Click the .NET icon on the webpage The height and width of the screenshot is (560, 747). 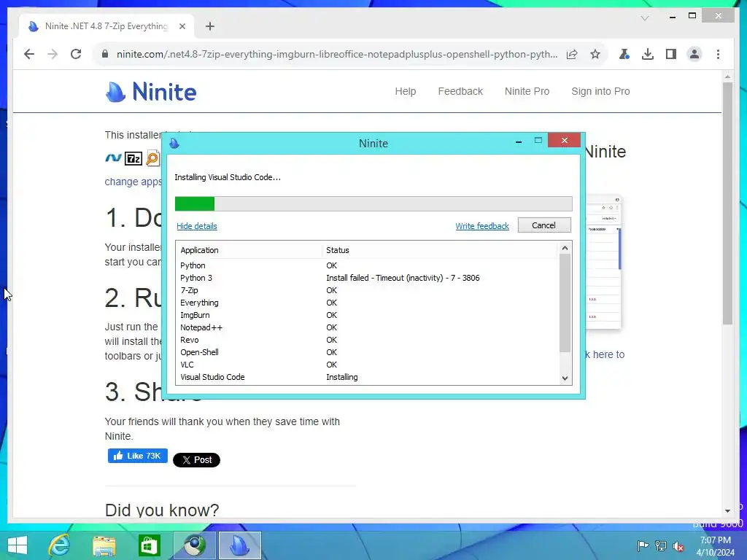(113, 157)
